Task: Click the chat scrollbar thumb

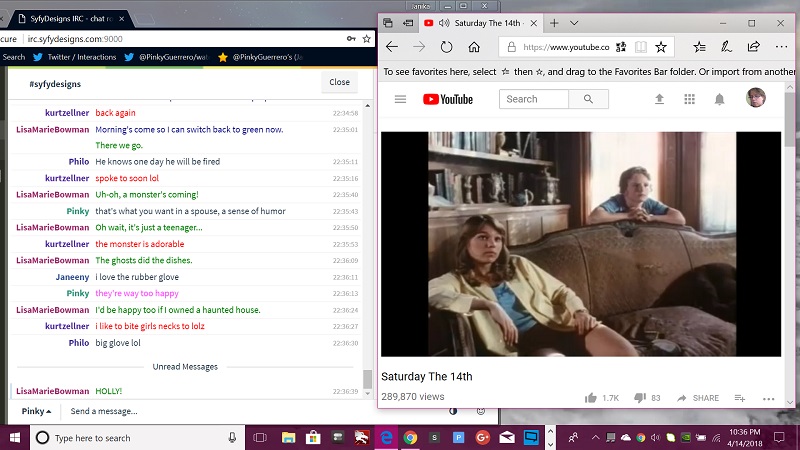Action: (x=367, y=379)
